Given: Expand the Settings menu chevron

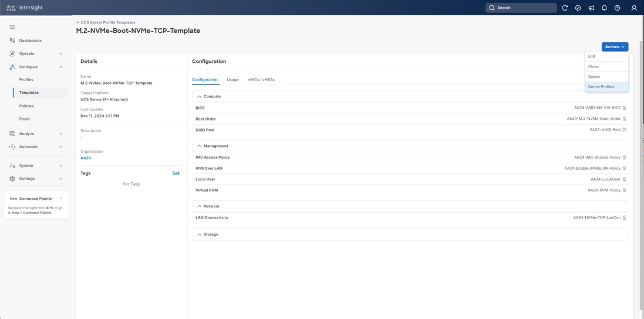Looking at the screenshot, I should pos(61,179).
